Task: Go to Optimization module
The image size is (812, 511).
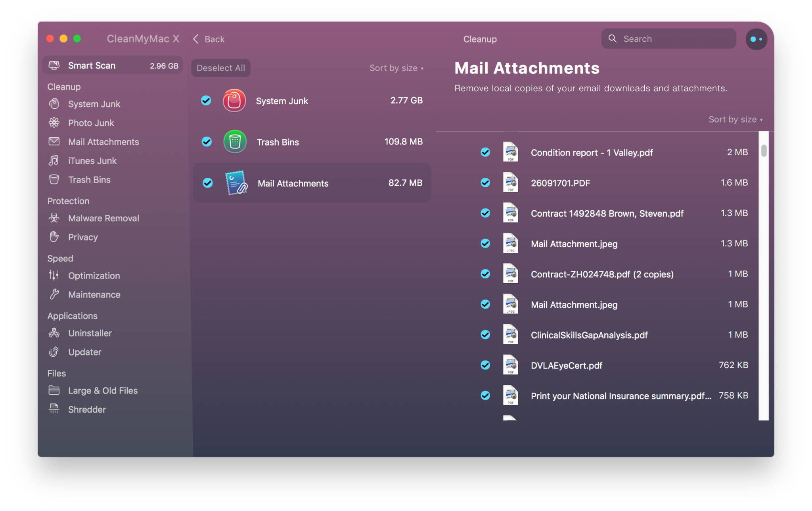Action: [94, 275]
